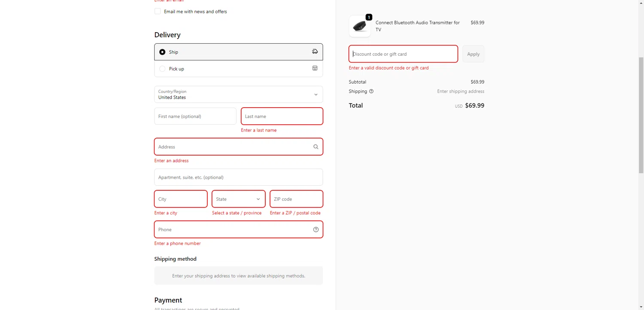Screen dimensions: 644x310
Task: Click the Delivery section heading
Action: (x=167, y=35)
